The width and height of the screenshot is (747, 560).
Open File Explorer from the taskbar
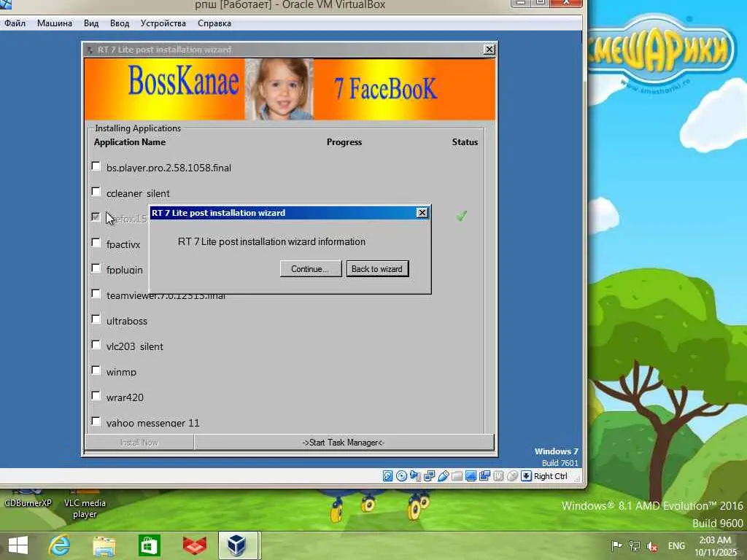pyautogui.click(x=104, y=545)
